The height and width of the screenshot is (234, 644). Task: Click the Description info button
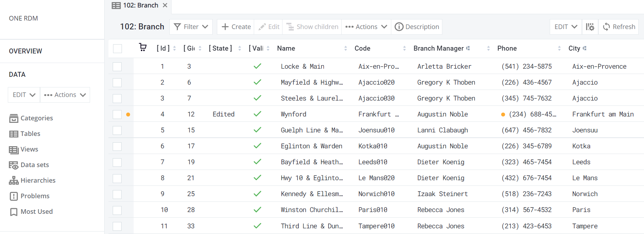click(417, 27)
